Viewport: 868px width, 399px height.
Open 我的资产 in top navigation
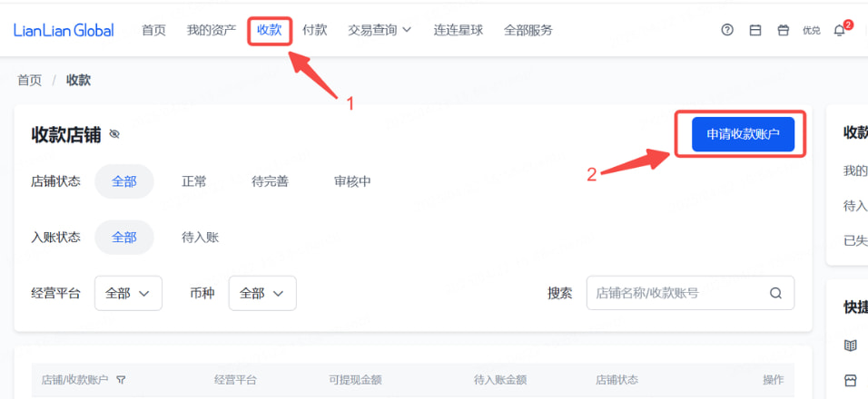pos(212,30)
